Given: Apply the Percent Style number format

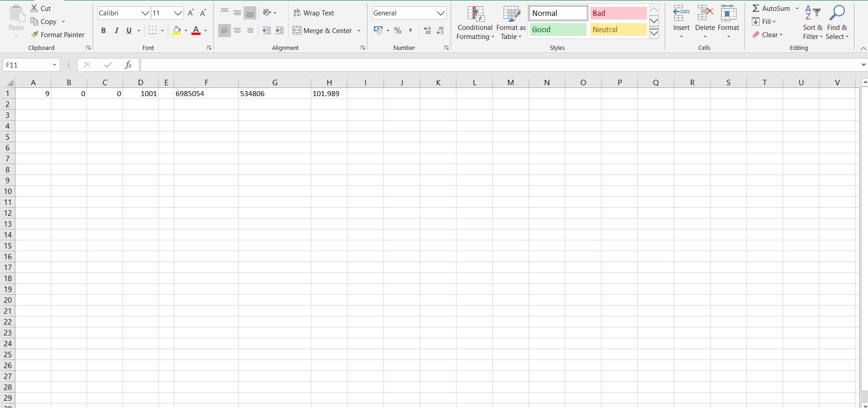Looking at the screenshot, I should click(x=398, y=30).
